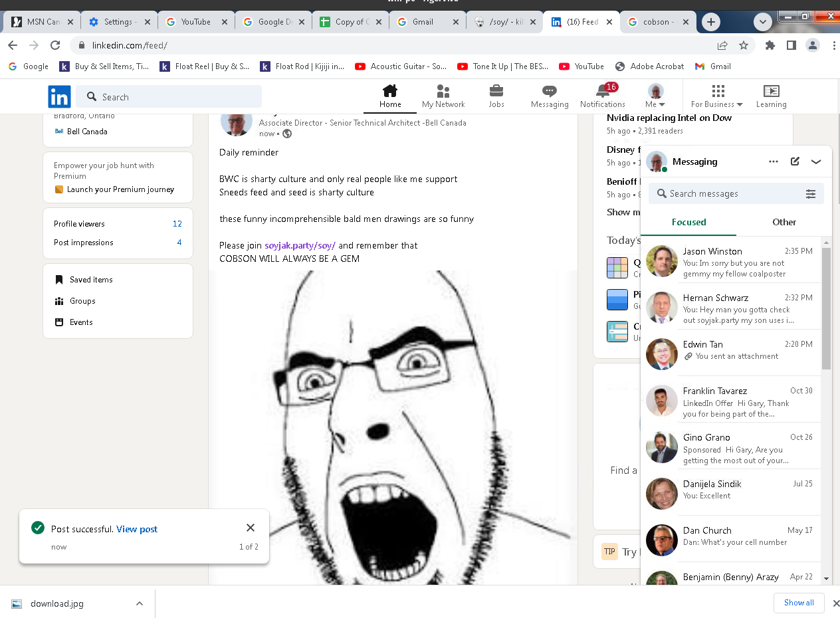Share this page from address bar

point(722,45)
